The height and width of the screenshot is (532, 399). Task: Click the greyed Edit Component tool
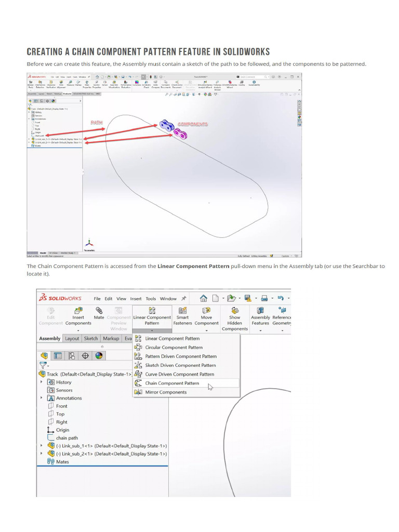click(x=50, y=316)
